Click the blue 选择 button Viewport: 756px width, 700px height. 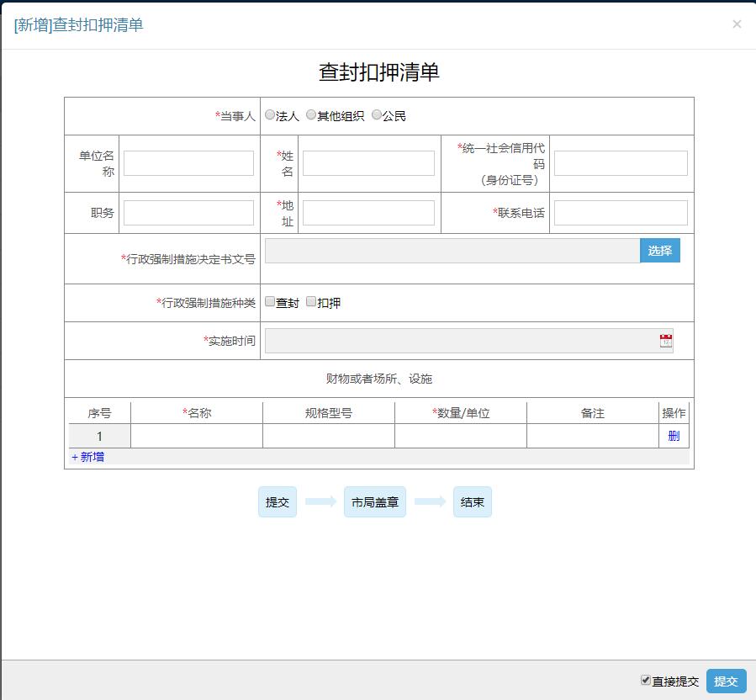660,251
